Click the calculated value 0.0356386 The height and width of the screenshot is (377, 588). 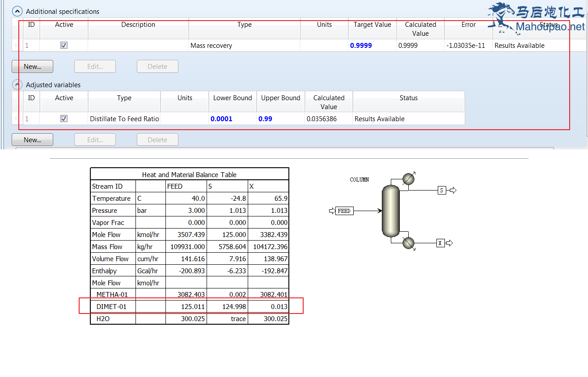(329, 119)
